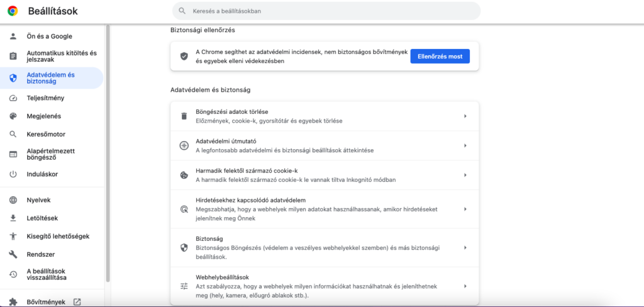Expand the Biztonság row arrow
Viewport: 644px width, 307px height.
point(465,247)
